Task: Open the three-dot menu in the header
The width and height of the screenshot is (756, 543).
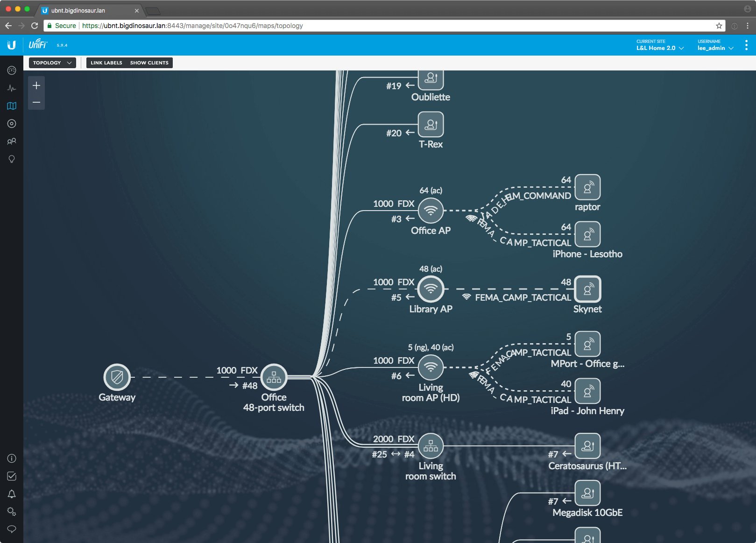Action: tap(746, 45)
